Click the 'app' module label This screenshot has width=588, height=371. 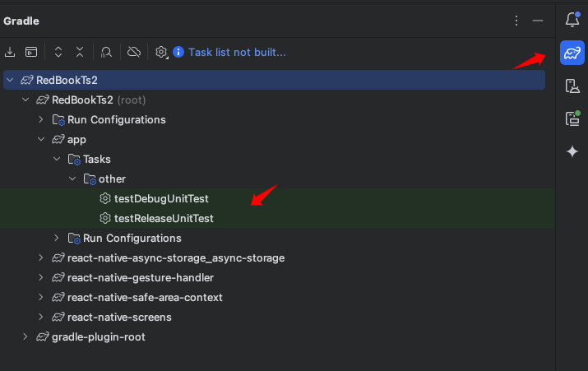coord(76,140)
